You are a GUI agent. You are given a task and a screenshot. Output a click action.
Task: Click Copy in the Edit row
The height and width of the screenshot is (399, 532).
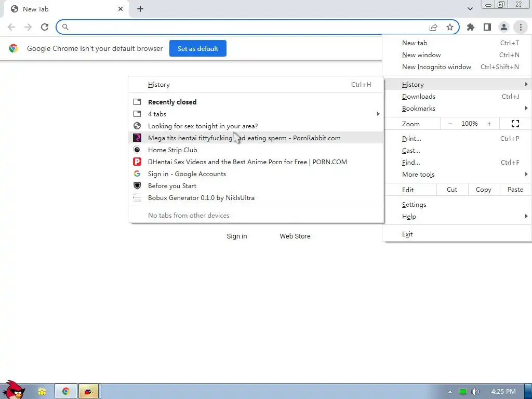point(484,190)
